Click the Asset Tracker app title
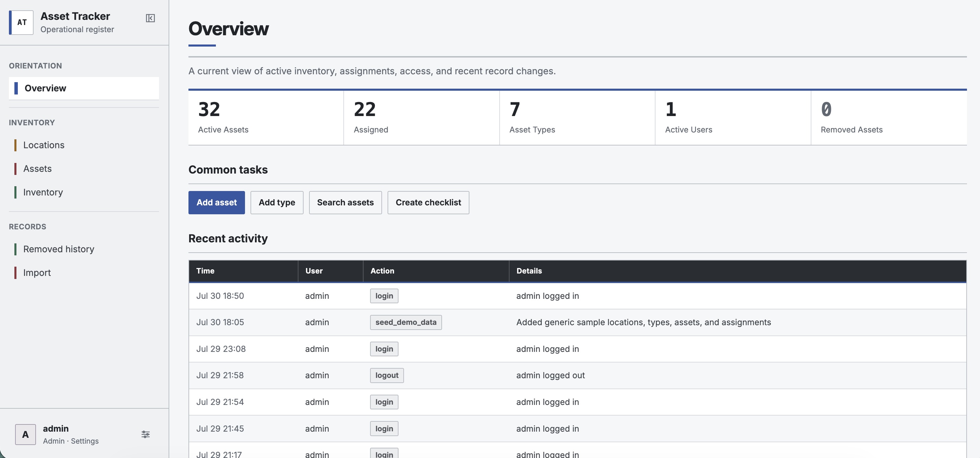Screen dimensions: 980x458 pyautogui.click(x=75, y=16)
